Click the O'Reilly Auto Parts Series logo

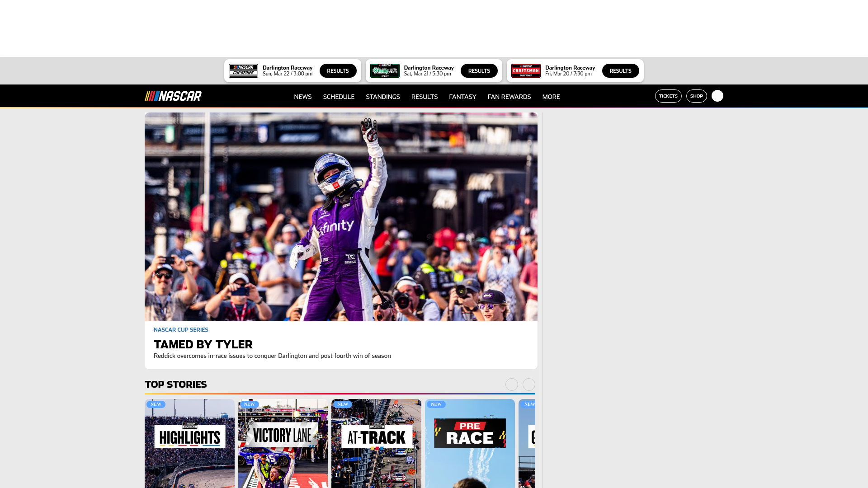click(x=385, y=71)
